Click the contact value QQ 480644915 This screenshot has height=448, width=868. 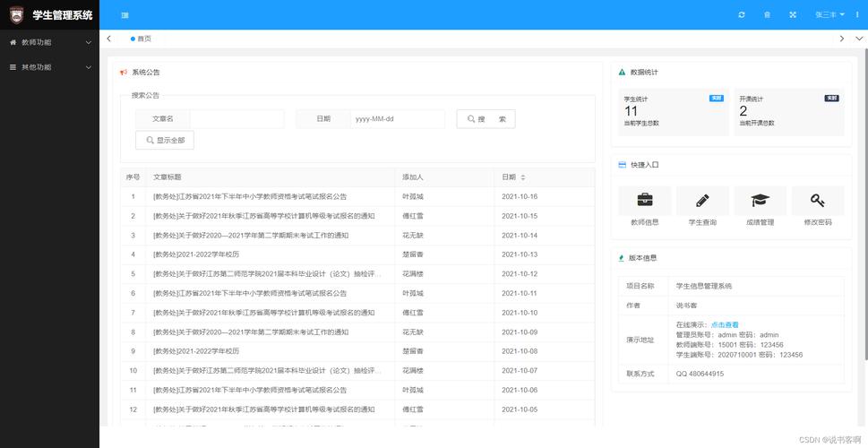pos(700,374)
